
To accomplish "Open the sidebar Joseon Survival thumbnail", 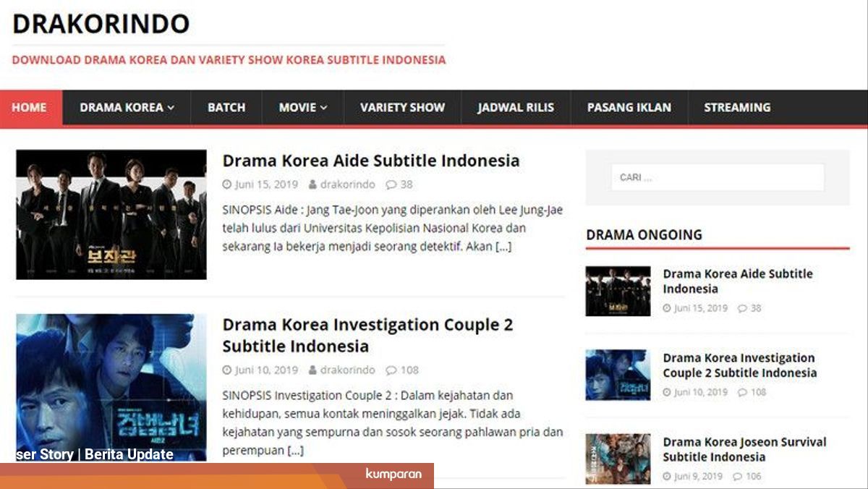I will tap(618, 459).
